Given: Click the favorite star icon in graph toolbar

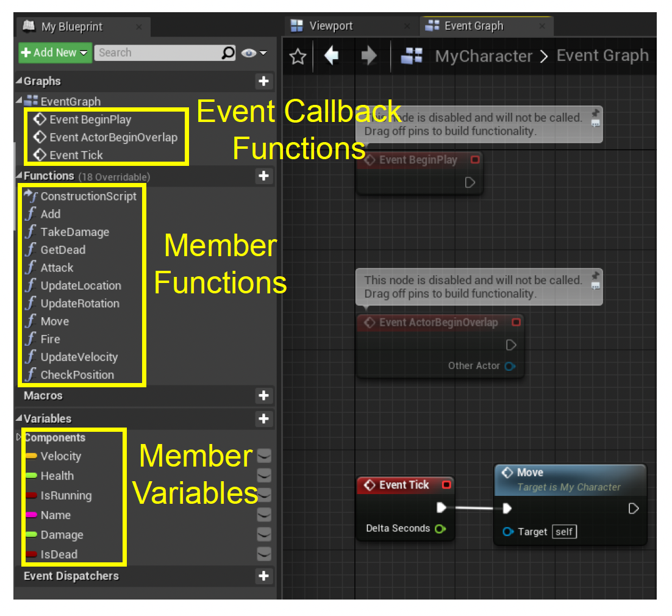Looking at the screenshot, I should point(298,57).
